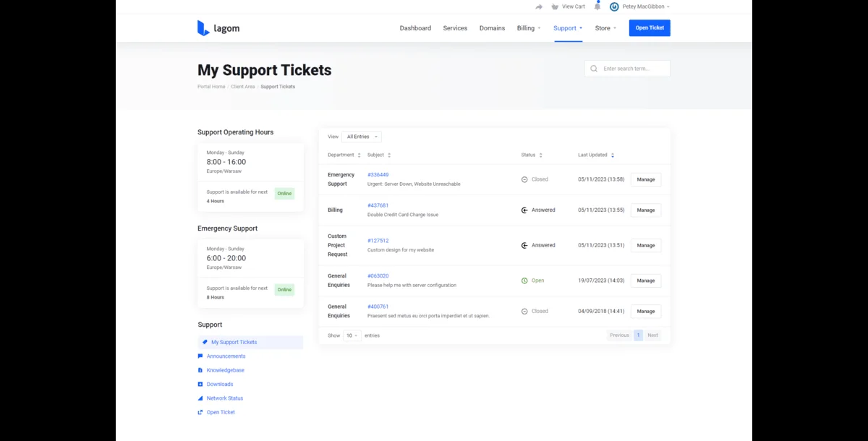Click the Network Status signal icon
This screenshot has width=868, height=441.
(x=200, y=398)
